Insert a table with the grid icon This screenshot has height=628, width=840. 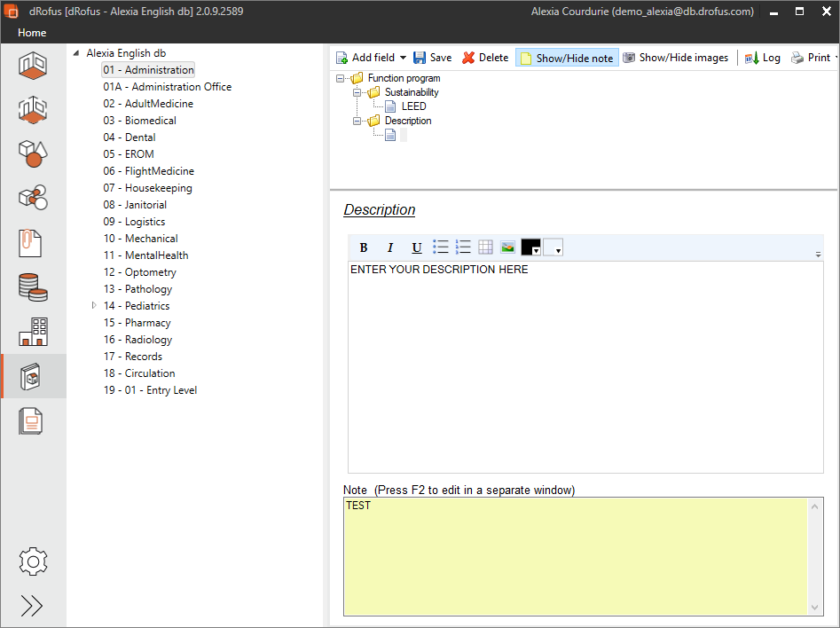(x=485, y=247)
